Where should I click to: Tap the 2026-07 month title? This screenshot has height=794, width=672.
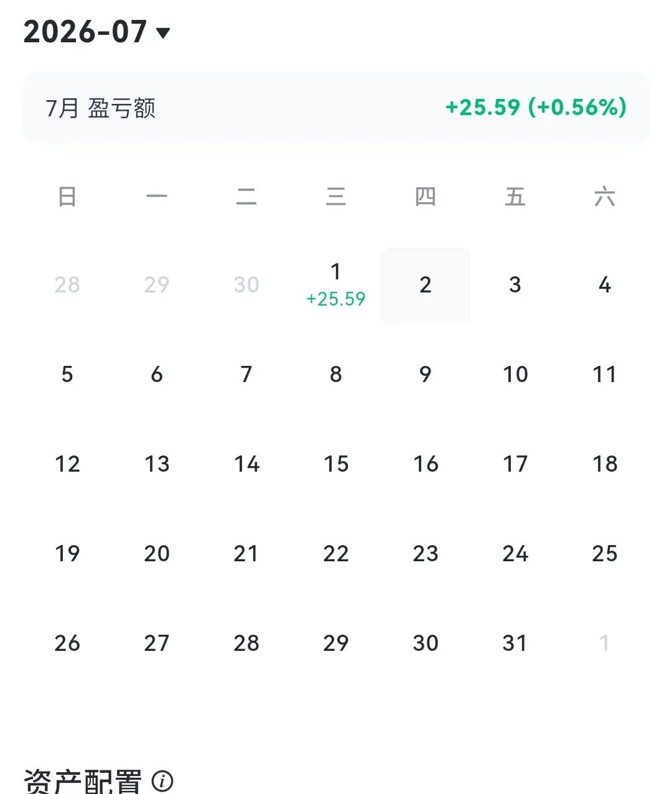[85, 32]
